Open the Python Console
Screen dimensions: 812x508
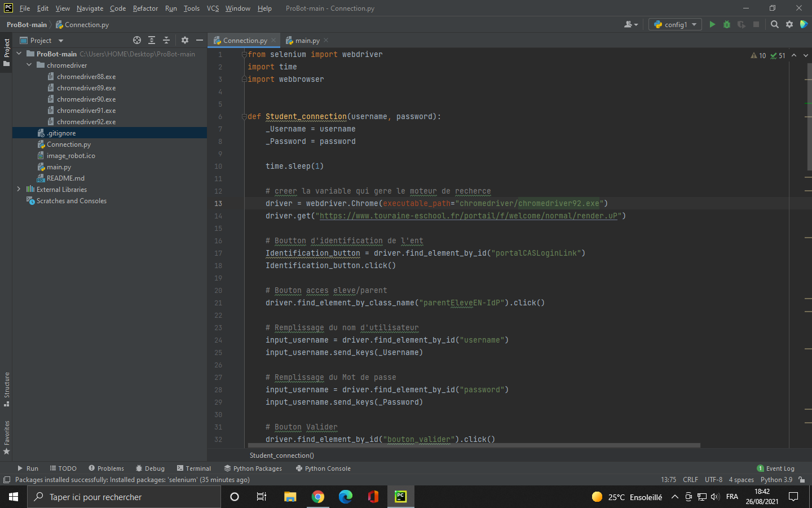pos(323,468)
